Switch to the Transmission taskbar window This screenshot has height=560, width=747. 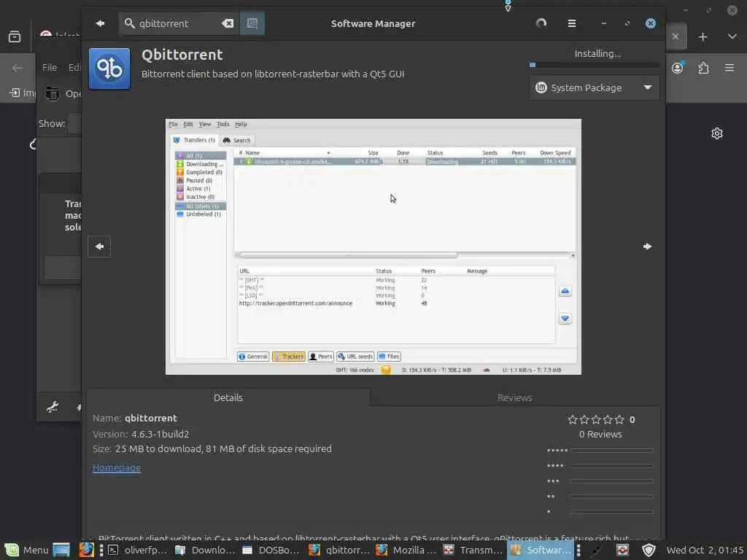473,550
